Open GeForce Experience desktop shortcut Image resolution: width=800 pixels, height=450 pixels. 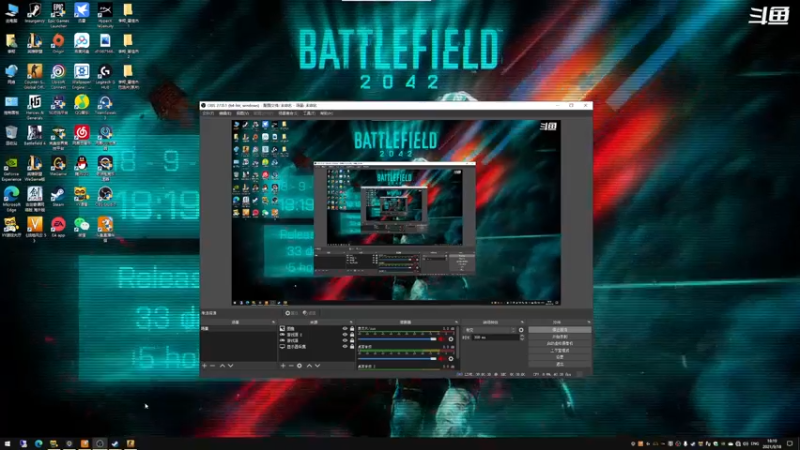(11, 168)
